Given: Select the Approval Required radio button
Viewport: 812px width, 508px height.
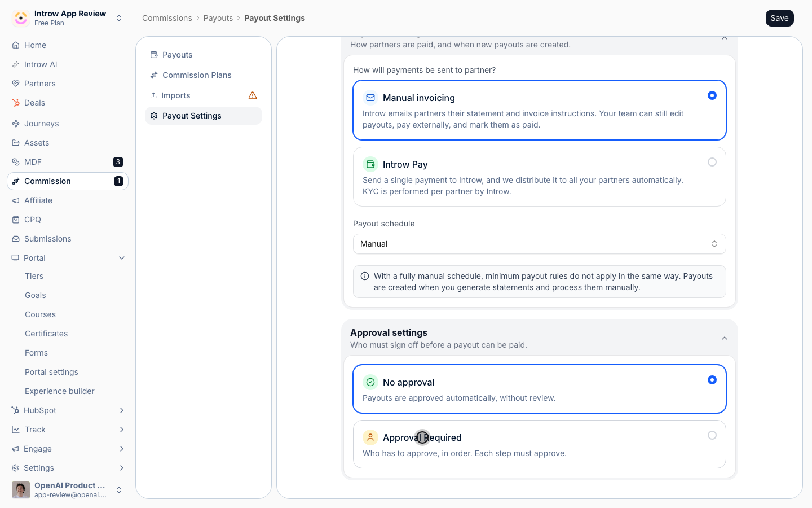Looking at the screenshot, I should pos(712,435).
